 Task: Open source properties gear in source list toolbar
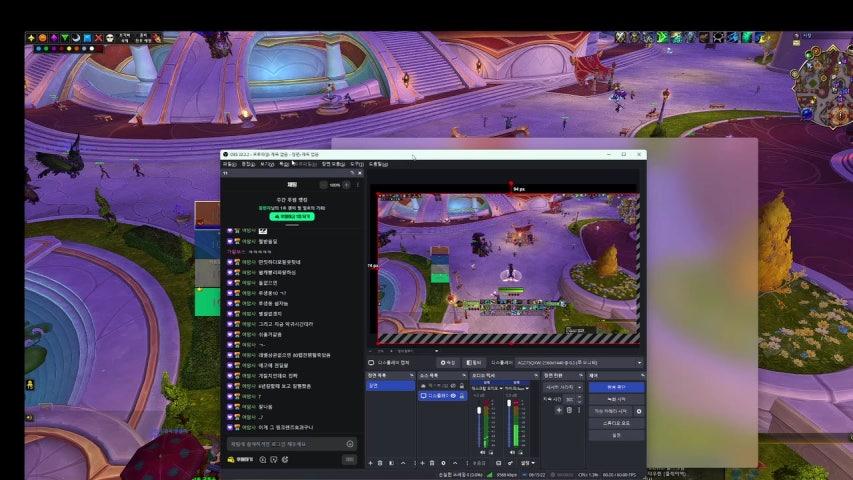(x=443, y=463)
